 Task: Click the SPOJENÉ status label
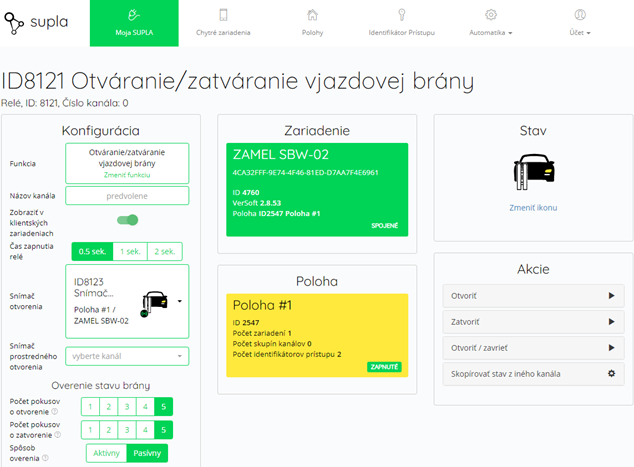click(385, 226)
